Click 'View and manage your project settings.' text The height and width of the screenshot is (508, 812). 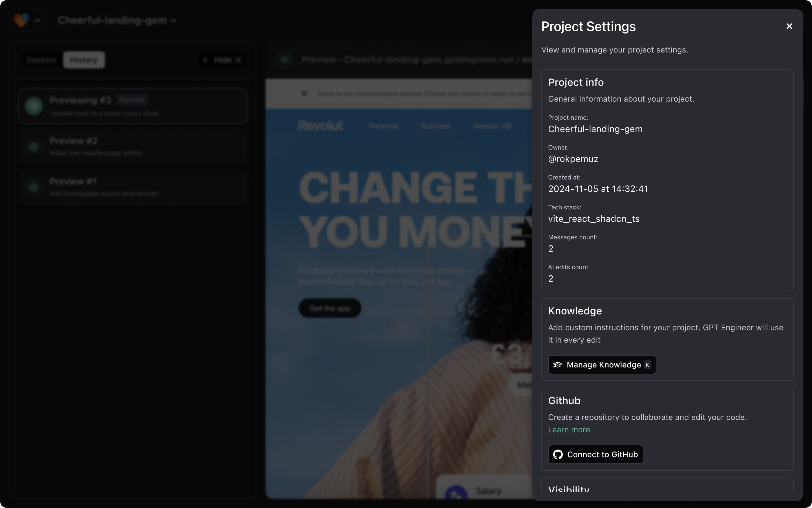[x=615, y=50]
